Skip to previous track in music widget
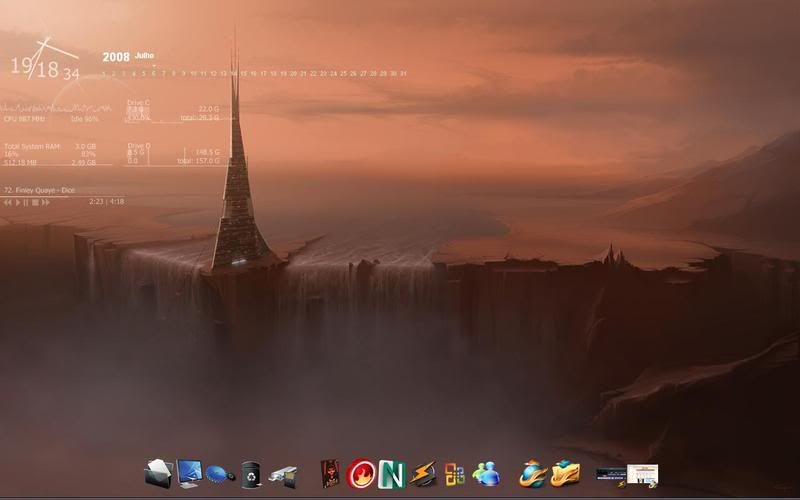The image size is (800, 500). point(8,203)
